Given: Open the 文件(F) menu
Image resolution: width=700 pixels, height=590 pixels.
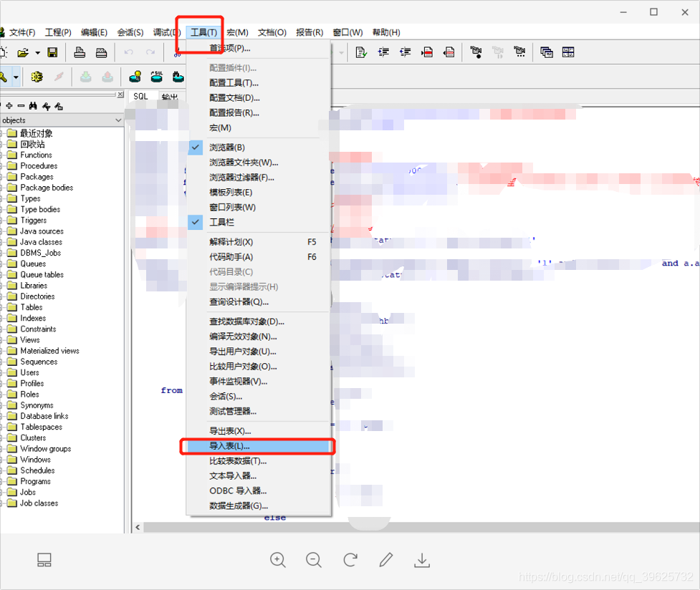Looking at the screenshot, I should [22, 32].
